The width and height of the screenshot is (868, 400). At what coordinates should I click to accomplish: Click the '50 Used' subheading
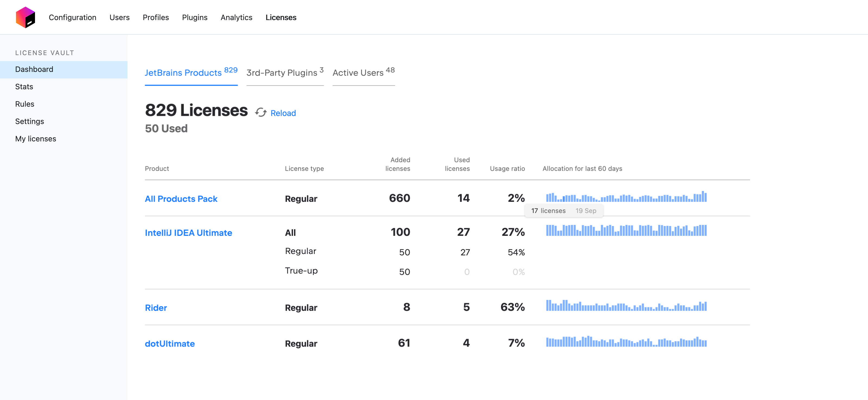point(166,128)
